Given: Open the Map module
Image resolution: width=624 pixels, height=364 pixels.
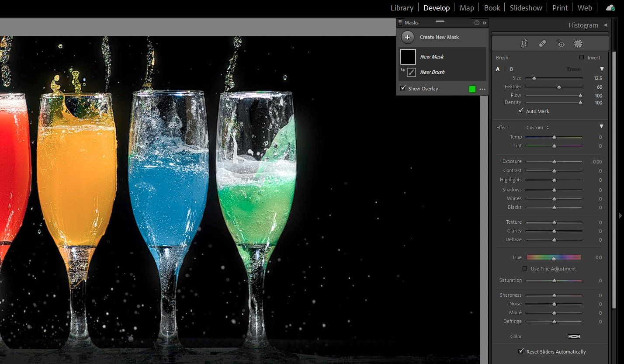Looking at the screenshot, I should [x=467, y=8].
